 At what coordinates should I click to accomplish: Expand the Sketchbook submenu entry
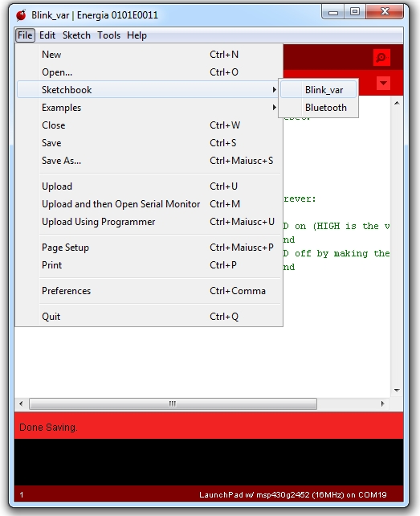[x=149, y=89]
